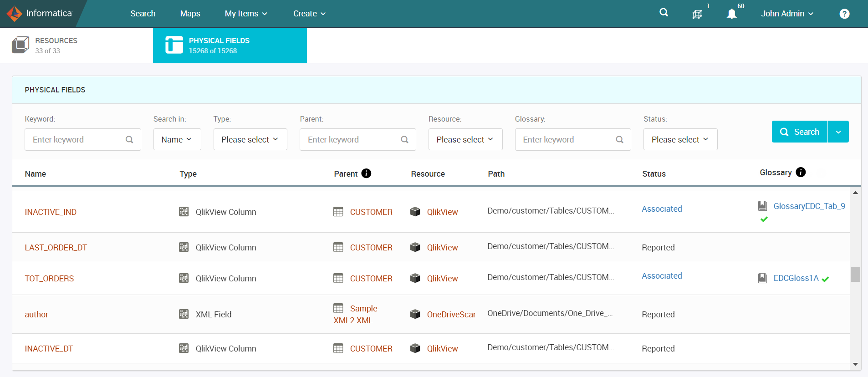
Task: Open the bell alerts icon
Action: (x=732, y=14)
